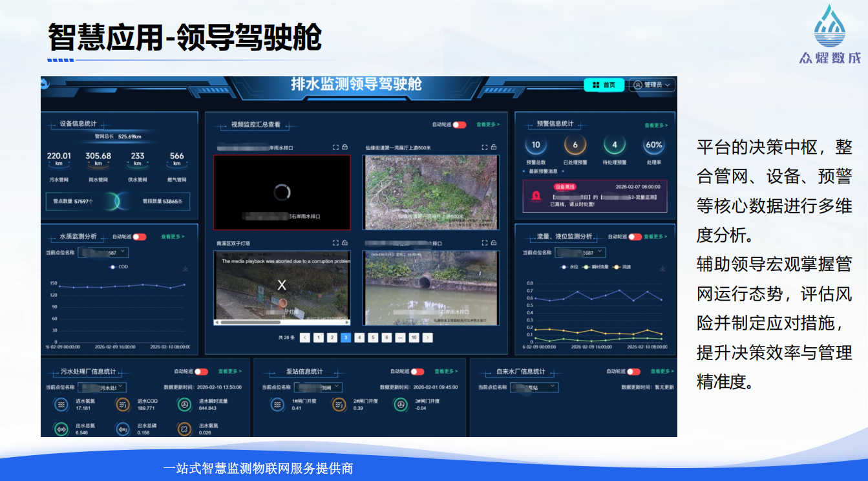Click the 进水氨氮 indicator icon
This screenshot has width=868, height=481.
pyautogui.click(x=61, y=405)
